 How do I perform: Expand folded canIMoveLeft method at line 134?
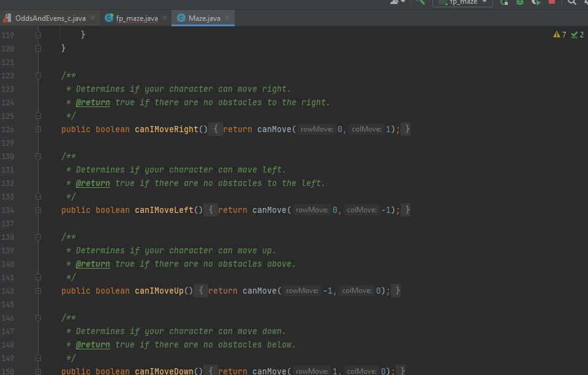(38, 210)
